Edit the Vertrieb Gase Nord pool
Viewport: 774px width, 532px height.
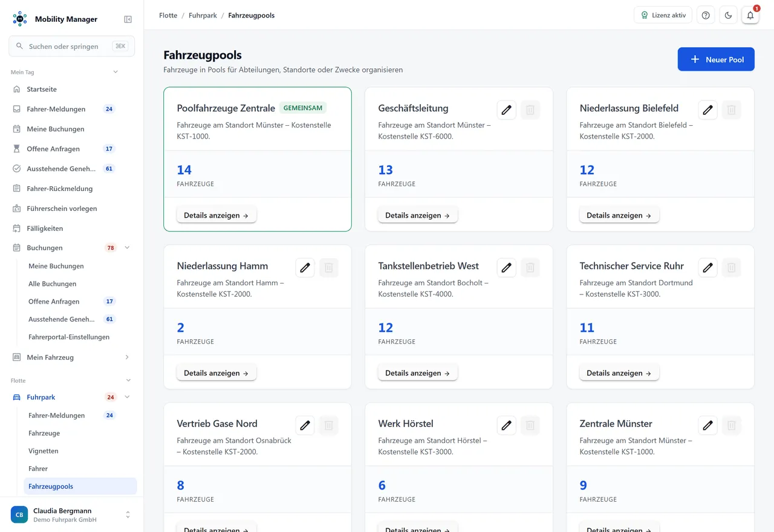[x=305, y=426]
